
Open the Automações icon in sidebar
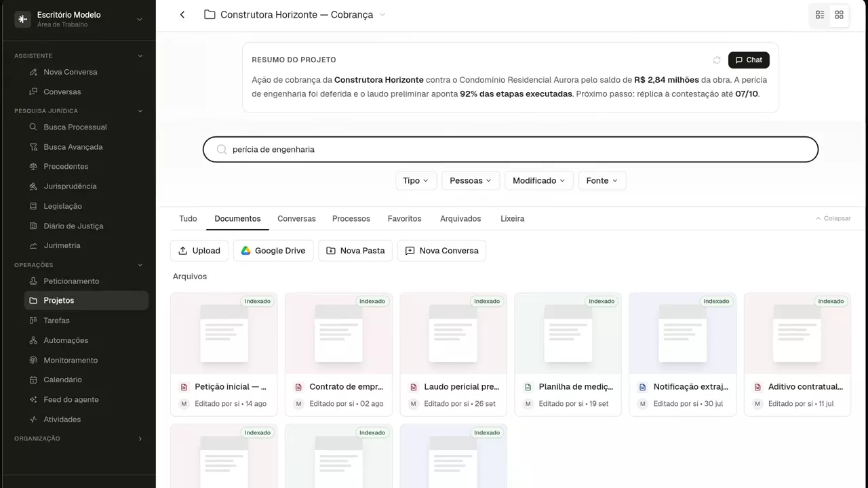(33, 340)
